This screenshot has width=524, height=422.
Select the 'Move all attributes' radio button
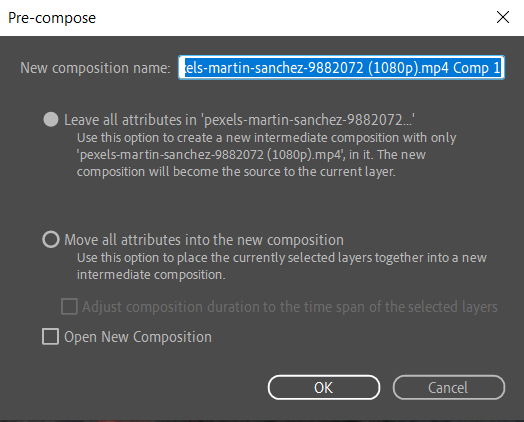51,240
